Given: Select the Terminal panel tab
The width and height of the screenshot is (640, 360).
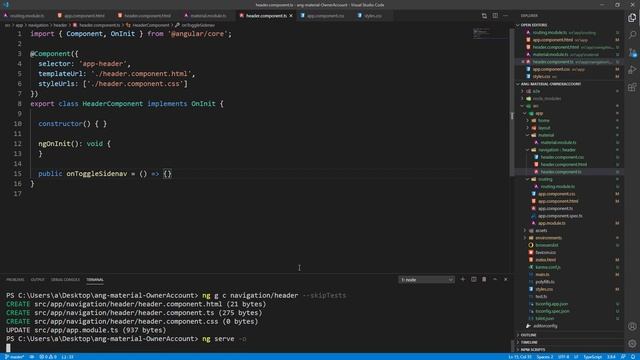Looking at the screenshot, I should click(x=95, y=280).
